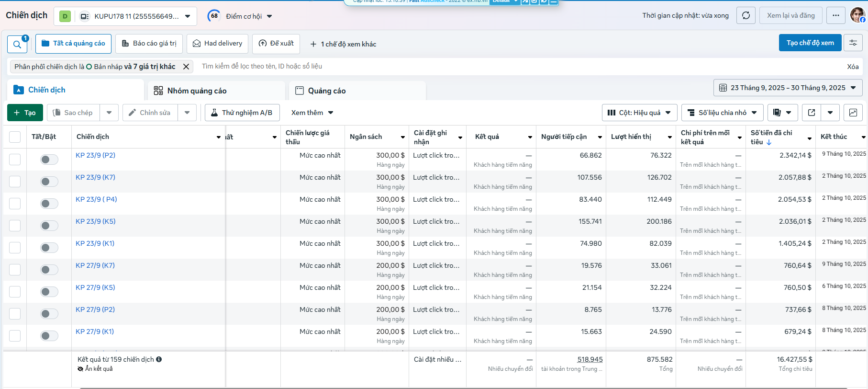This screenshot has width=868, height=389.
Task: Switch on campaign KP 27/9 (K7)
Action: point(49,270)
